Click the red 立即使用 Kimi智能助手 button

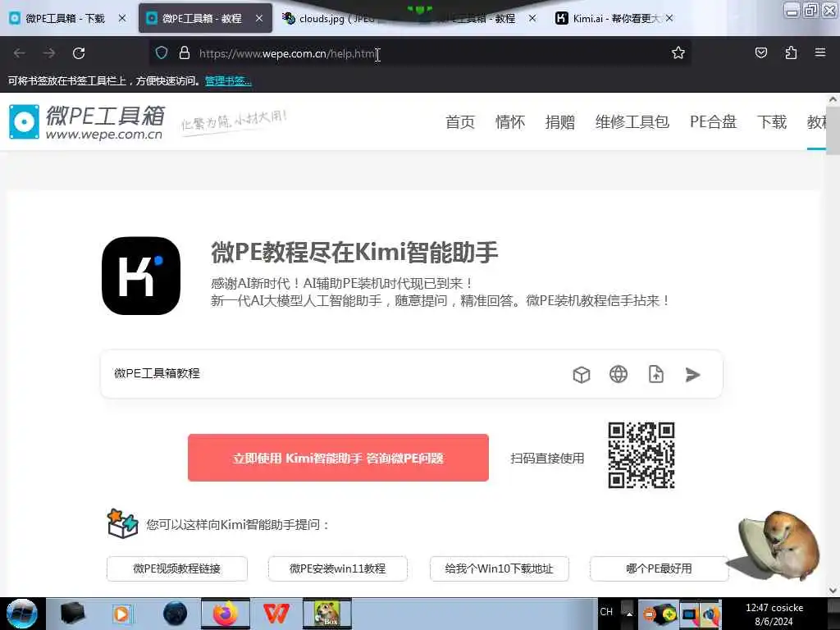coord(338,458)
